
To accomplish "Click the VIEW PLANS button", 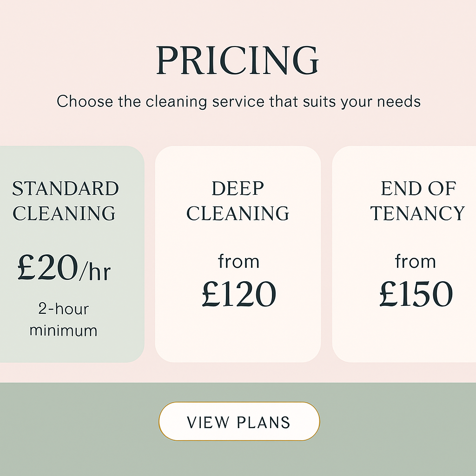I will tap(239, 422).
